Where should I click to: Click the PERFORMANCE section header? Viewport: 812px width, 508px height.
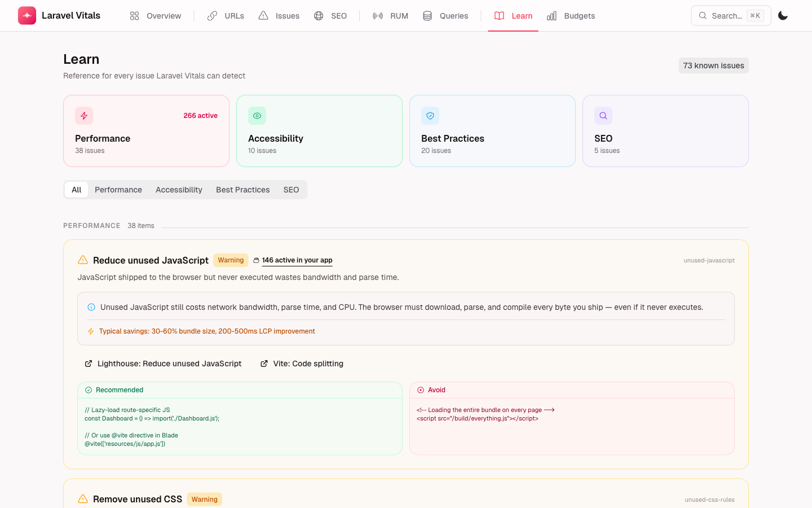pyautogui.click(x=92, y=226)
